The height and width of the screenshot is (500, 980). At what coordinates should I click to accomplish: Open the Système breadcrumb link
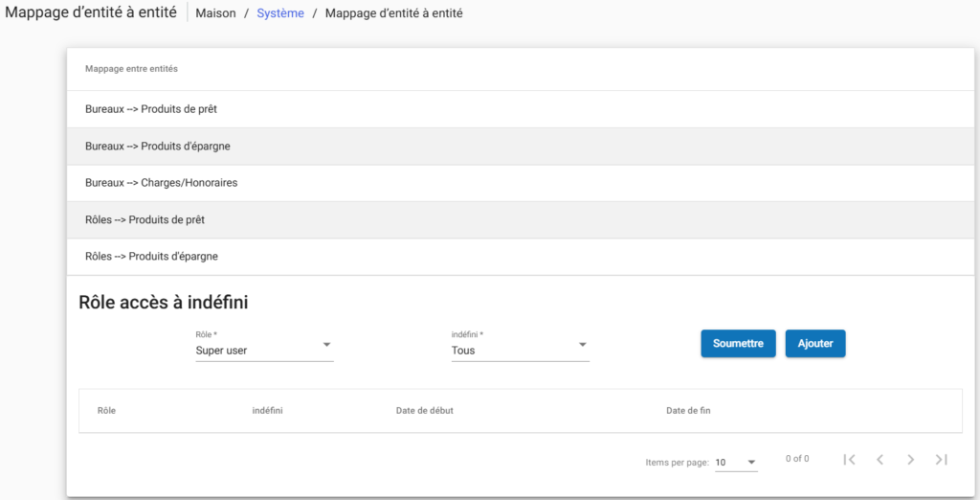[x=280, y=13]
